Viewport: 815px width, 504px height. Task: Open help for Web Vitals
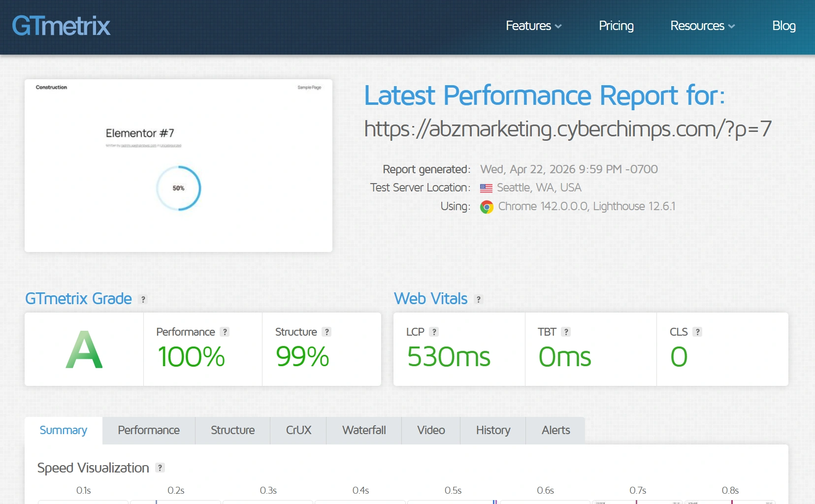478,299
